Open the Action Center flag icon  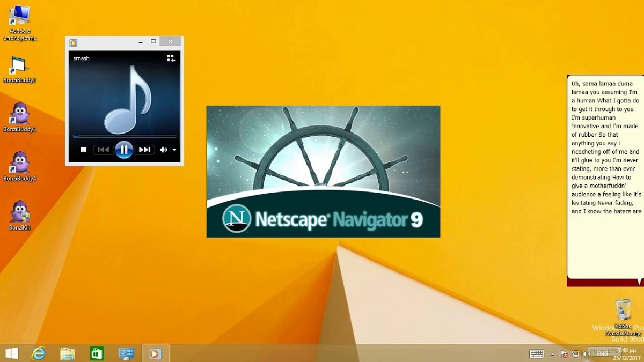click(x=564, y=353)
